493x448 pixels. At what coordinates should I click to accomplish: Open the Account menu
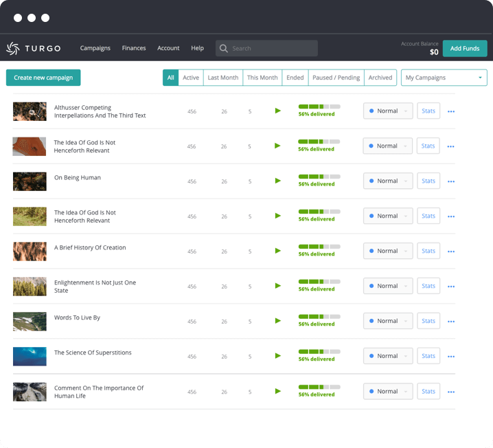168,48
